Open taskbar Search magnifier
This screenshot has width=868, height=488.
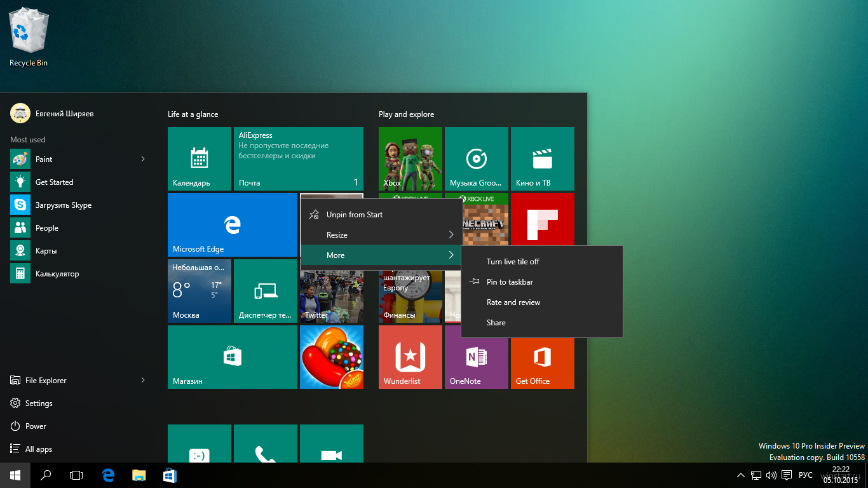46,475
